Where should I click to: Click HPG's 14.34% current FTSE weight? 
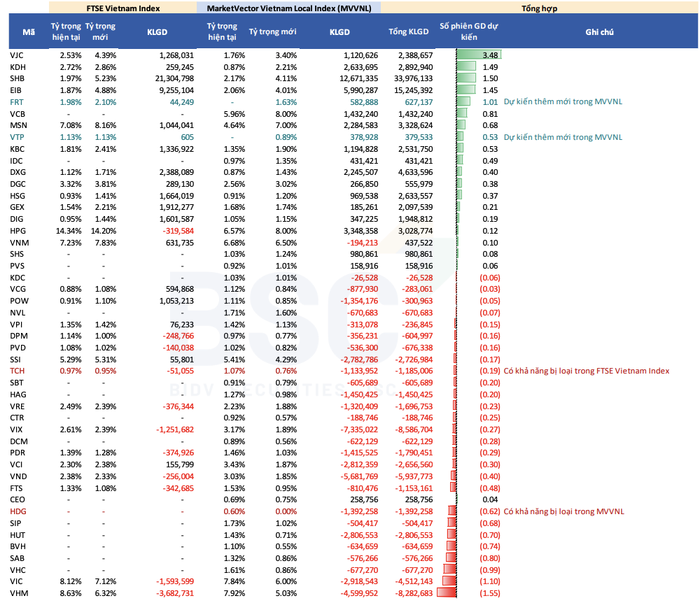pyautogui.click(x=69, y=231)
